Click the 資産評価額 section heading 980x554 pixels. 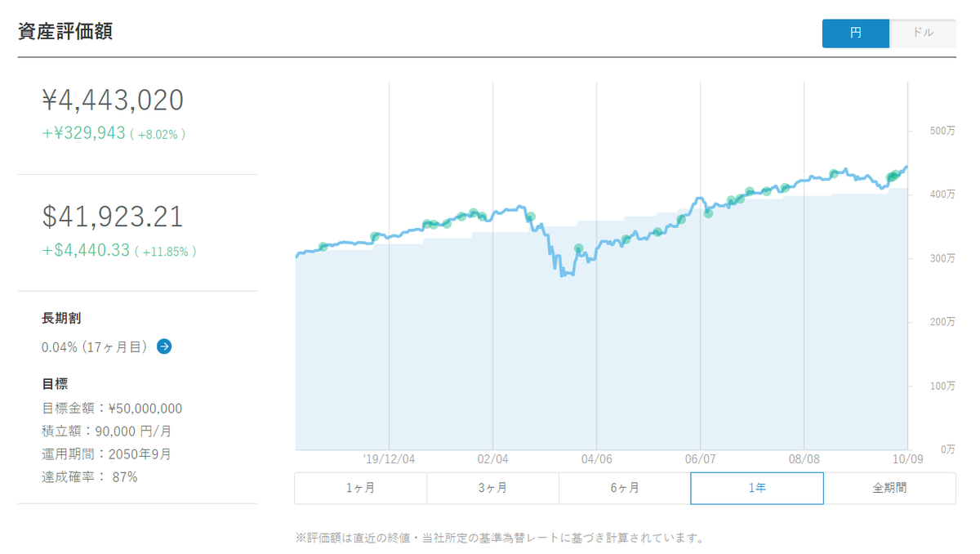tap(65, 32)
